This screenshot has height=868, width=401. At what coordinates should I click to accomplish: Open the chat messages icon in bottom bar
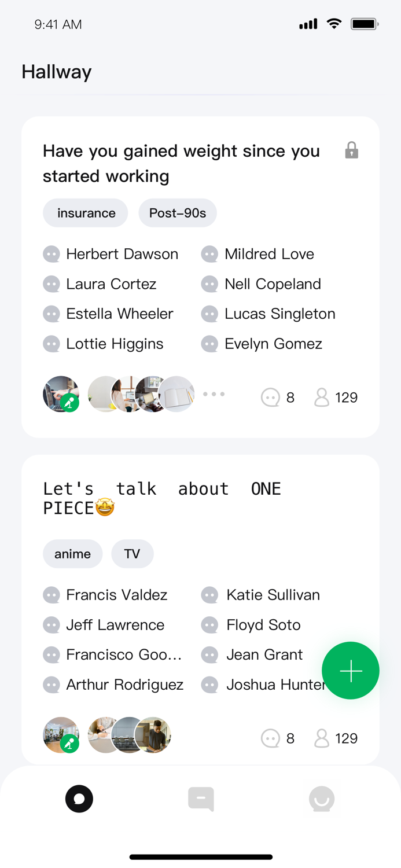click(201, 799)
